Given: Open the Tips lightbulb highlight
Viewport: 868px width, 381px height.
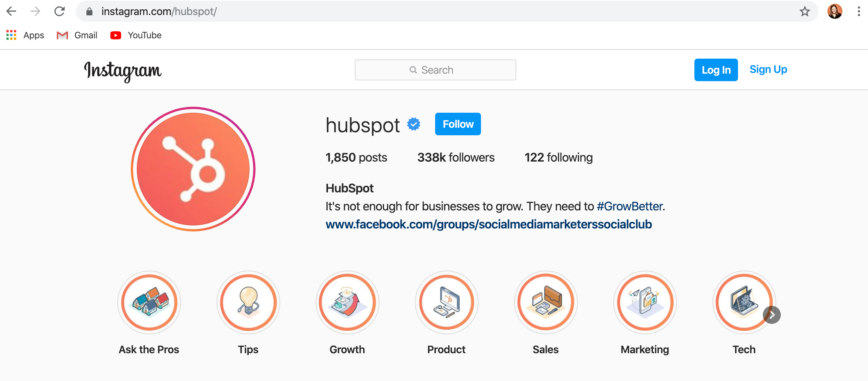Looking at the screenshot, I should click(x=248, y=302).
